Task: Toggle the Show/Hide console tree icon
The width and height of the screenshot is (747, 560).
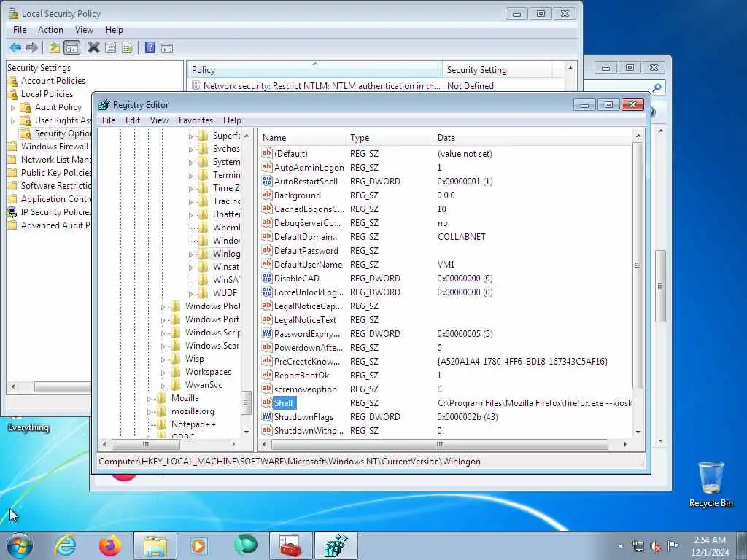Action: [72, 47]
